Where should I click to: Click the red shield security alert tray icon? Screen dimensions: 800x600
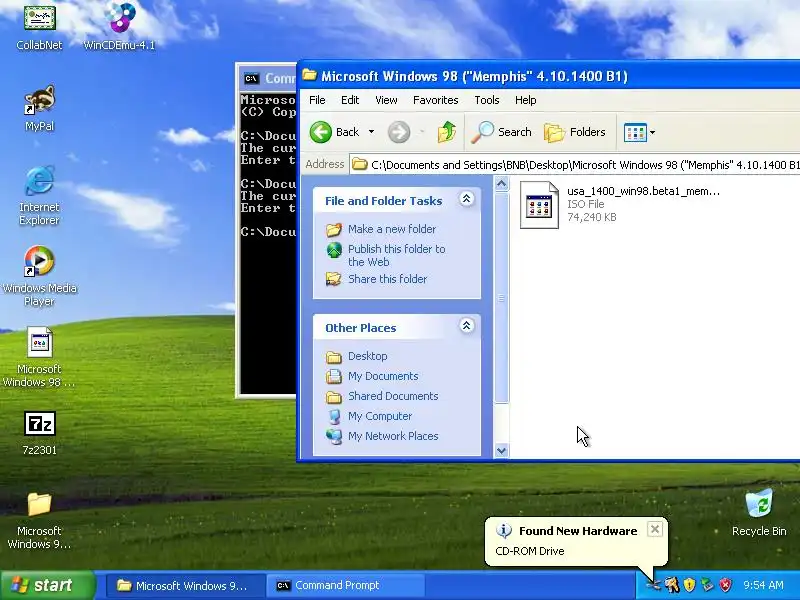pos(725,585)
